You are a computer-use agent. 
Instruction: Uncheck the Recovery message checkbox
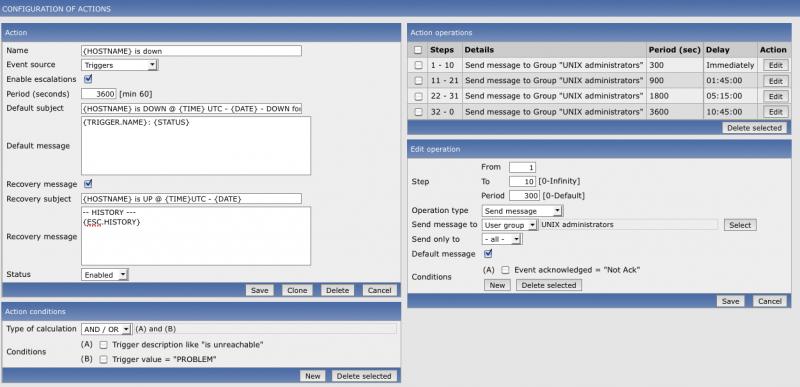tap(88, 184)
